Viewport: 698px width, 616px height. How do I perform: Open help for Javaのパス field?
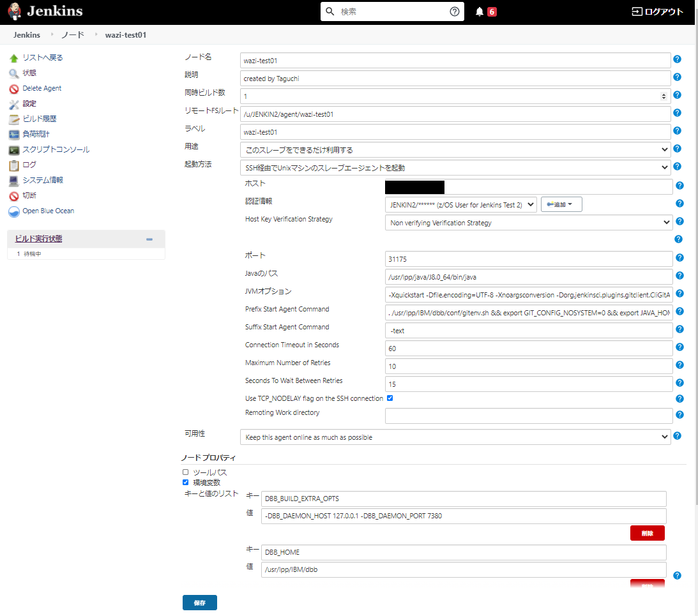[x=679, y=276]
